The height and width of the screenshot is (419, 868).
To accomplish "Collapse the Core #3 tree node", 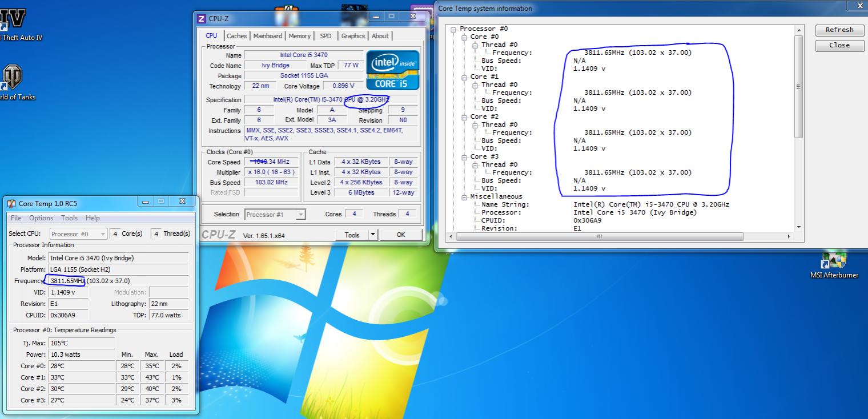I will 465,156.
